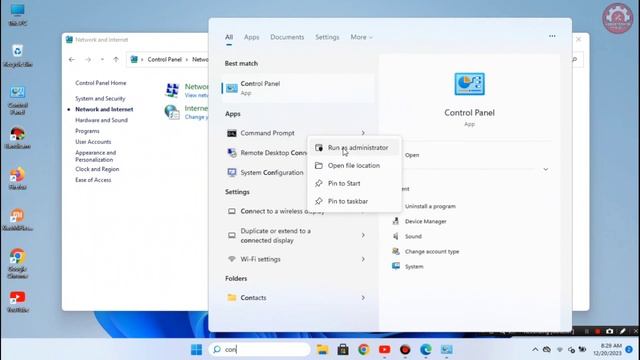The width and height of the screenshot is (640, 360).
Task: Click the Back arrow in Control Panel window
Action: pyautogui.click(x=72, y=60)
